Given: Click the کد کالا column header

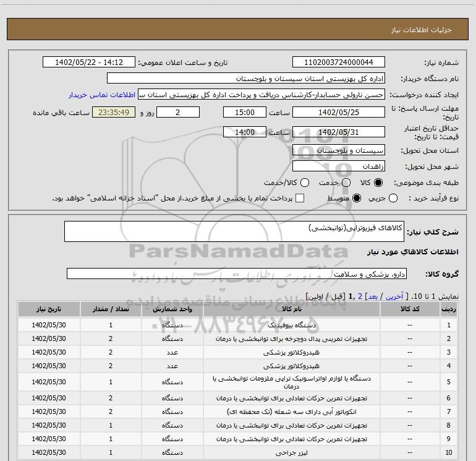Looking at the screenshot, I should (410, 309).
